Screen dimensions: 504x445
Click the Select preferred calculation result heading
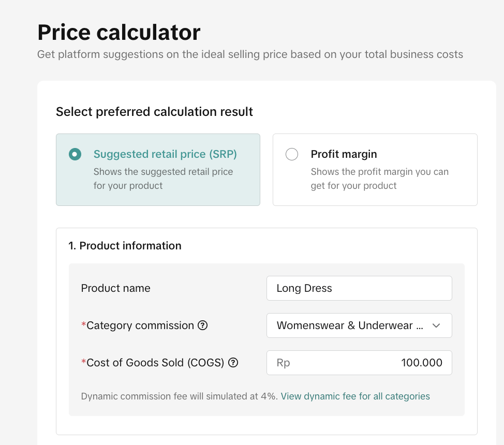coord(154,112)
